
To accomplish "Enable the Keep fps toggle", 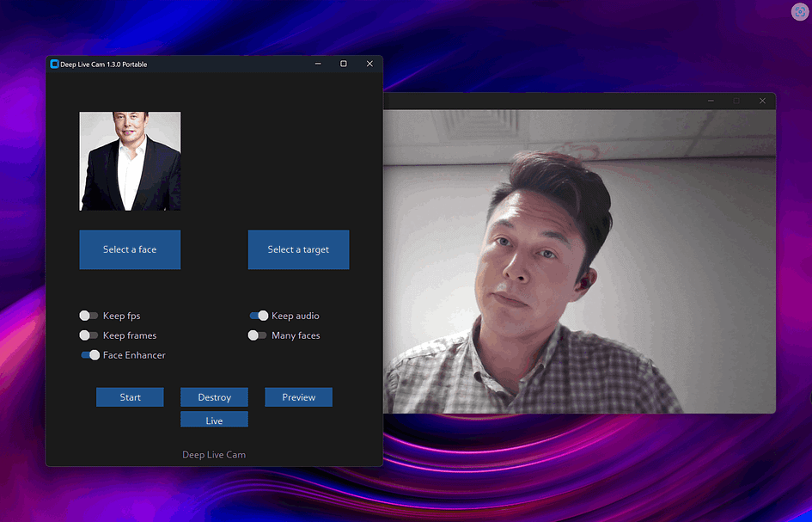I will point(89,316).
